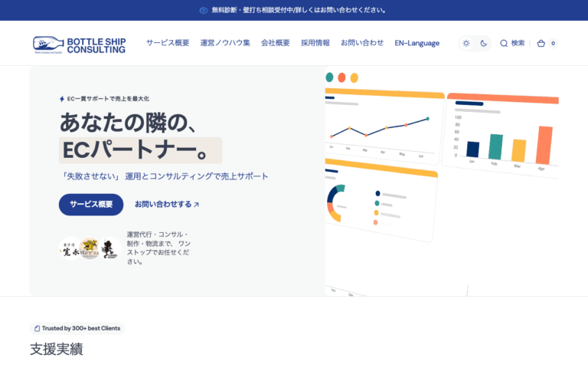Select EN-Language nav item
The width and height of the screenshot is (588, 368).
pos(417,43)
